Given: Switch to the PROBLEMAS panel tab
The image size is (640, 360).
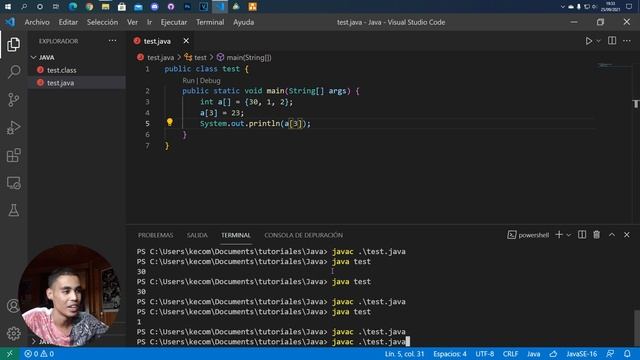Looking at the screenshot, I should [x=156, y=235].
